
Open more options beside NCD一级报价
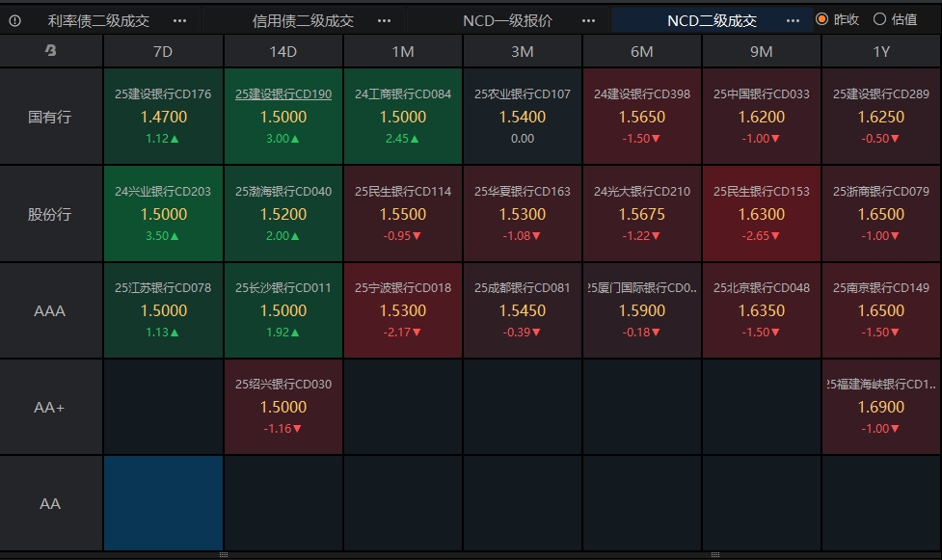click(588, 21)
